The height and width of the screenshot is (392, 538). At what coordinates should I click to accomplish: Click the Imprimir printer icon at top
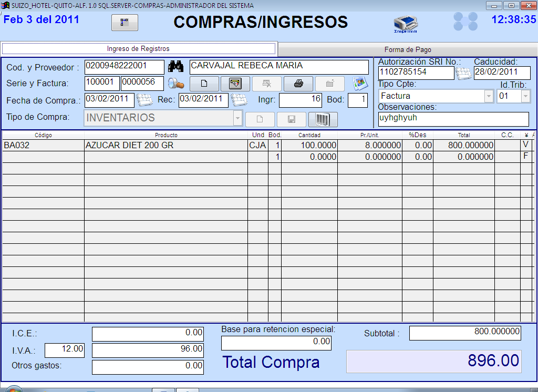[x=406, y=24]
